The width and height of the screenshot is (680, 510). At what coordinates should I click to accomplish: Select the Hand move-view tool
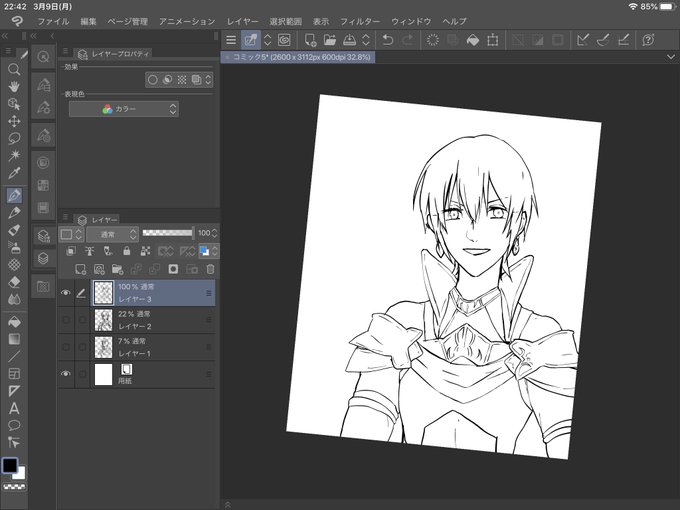pos(14,86)
